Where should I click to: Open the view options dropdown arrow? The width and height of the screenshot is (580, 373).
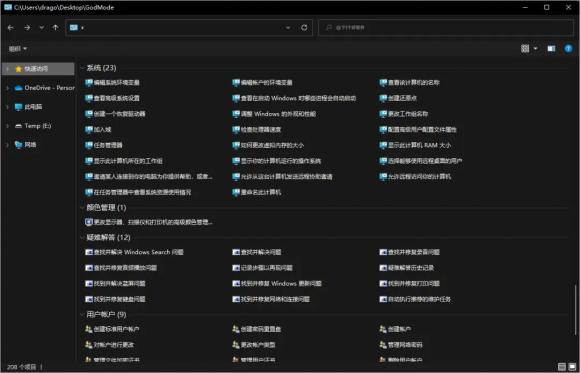point(536,48)
